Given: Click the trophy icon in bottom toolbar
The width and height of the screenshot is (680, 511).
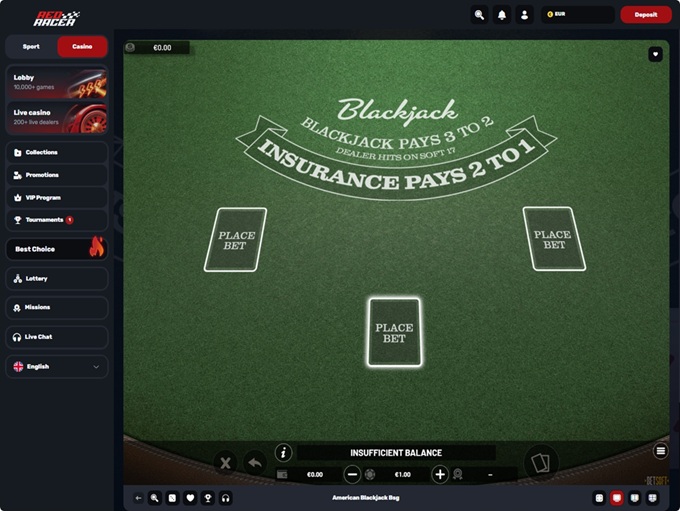Looking at the screenshot, I should click(208, 498).
